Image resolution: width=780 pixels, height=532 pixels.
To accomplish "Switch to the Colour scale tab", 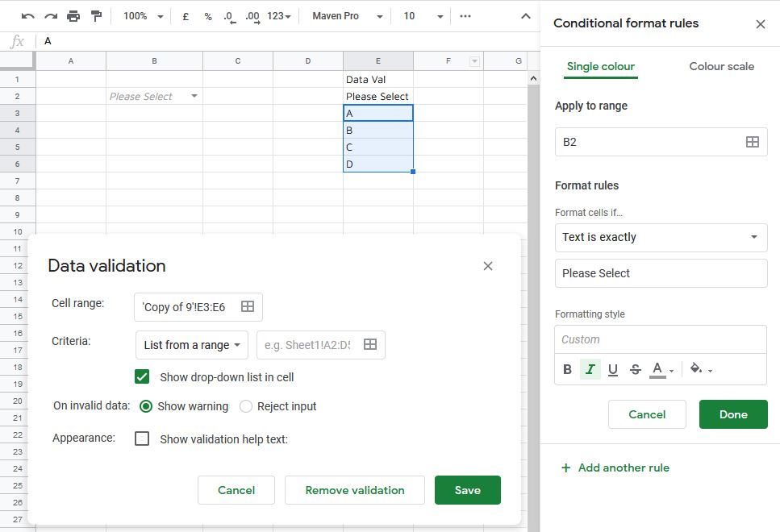I will [721, 66].
